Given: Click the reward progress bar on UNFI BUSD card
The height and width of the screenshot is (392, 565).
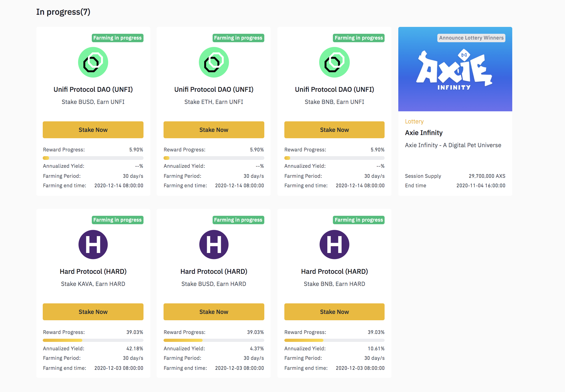Looking at the screenshot, I should [93, 158].
